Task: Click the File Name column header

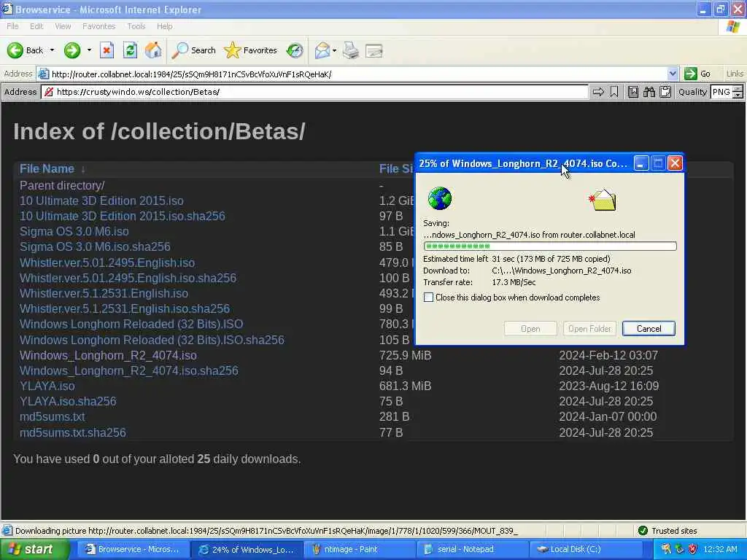Action: [x=47, y=168]
